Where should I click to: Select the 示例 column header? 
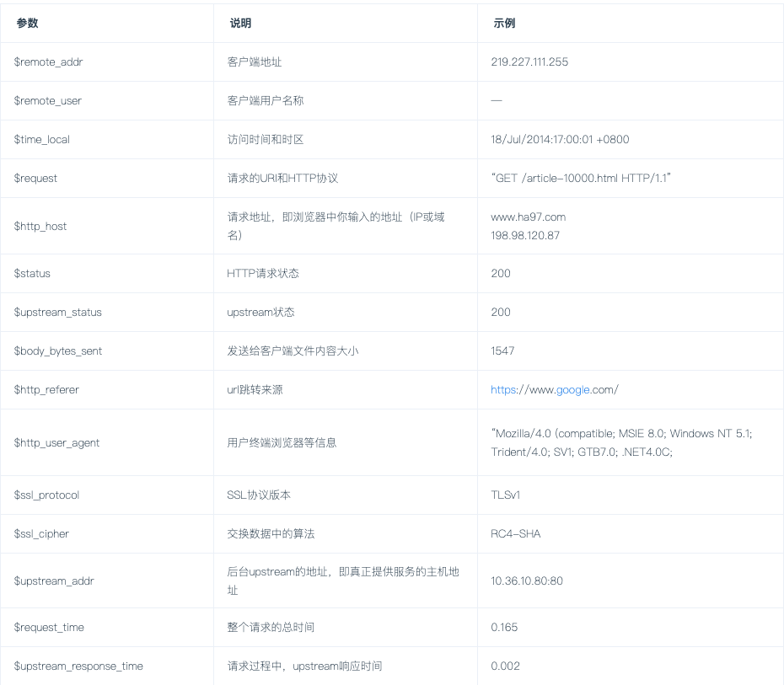[x=502, y=24]
